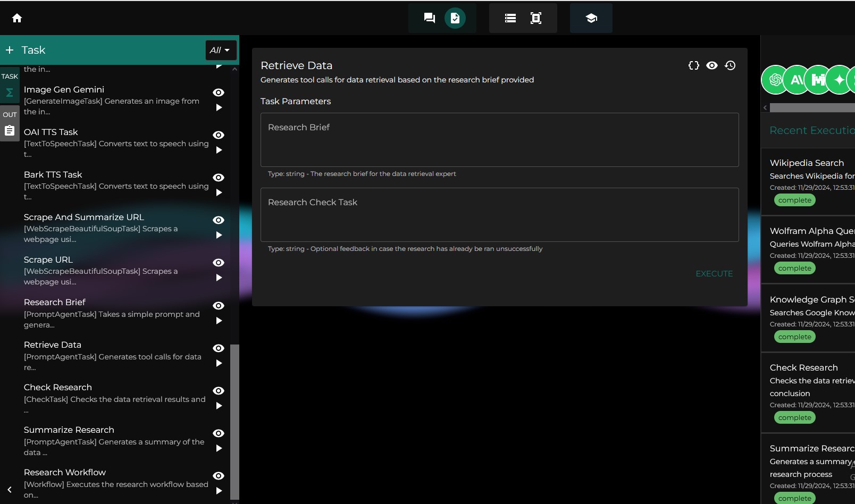View the Scrape URL task details
Image resolution: width=855 pixels, height=504 pixels.
tap(219, 263)
